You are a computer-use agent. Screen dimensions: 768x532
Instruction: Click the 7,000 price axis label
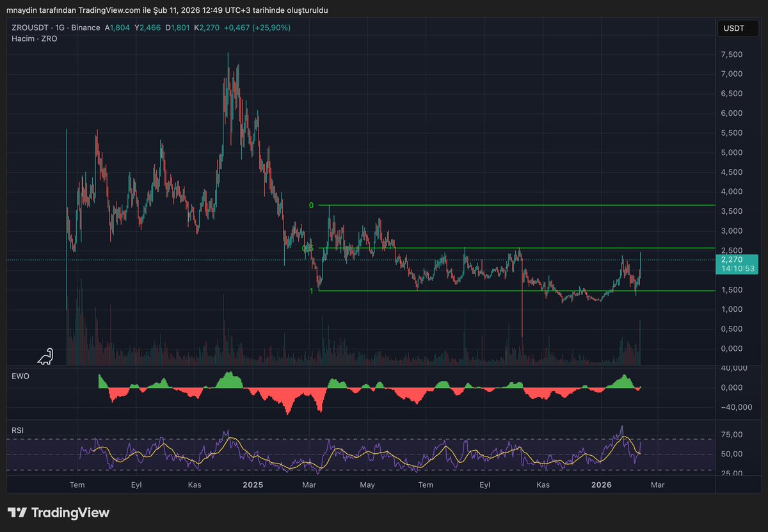(731, 74)
